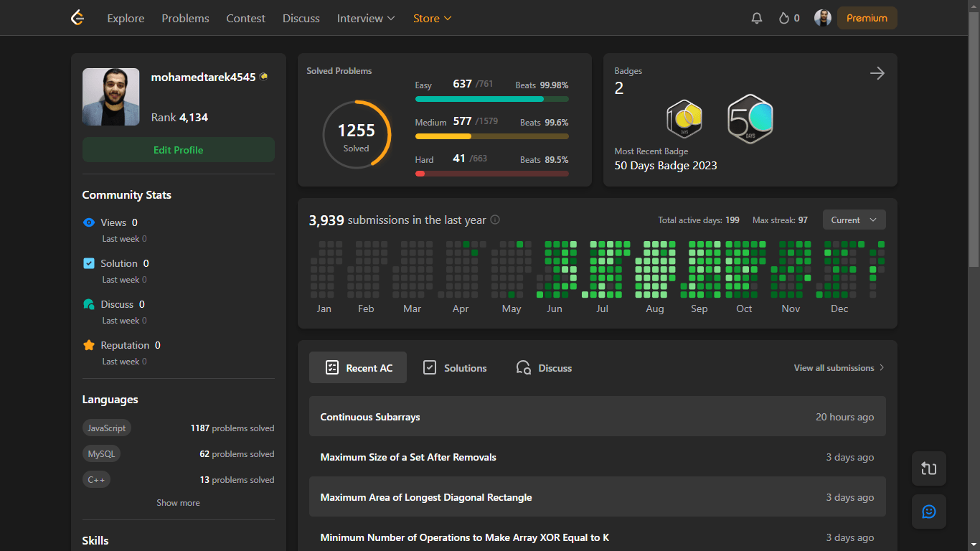Click the LeetCode logo icon

coord(77,18)
